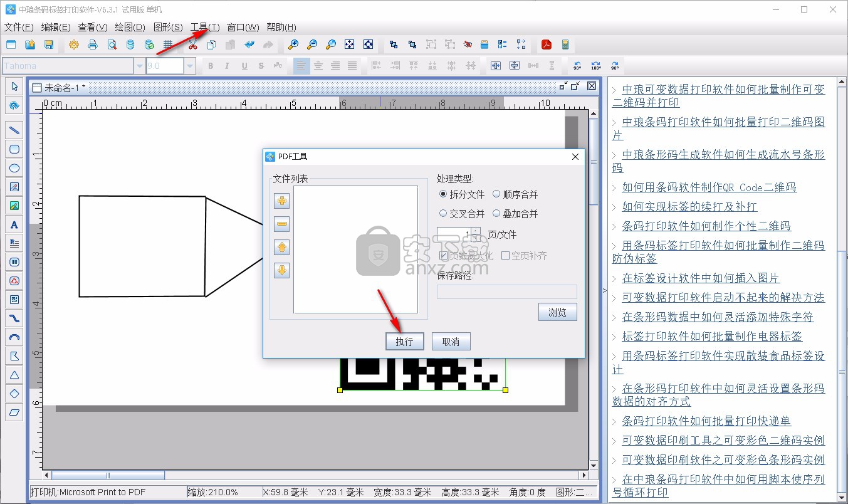
Task: Toggle the 页数最大化 checkbox
Action: (x=444, y=256)
